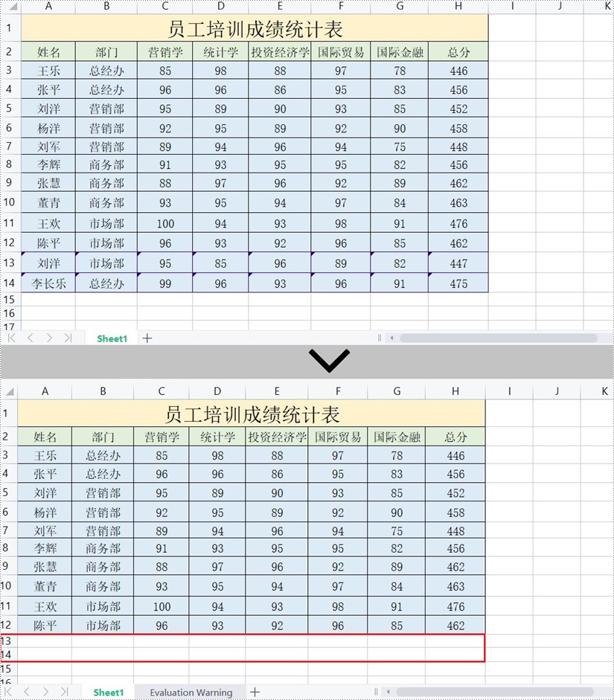Jump to last sheet in top spreadsheet
Image resolution: width=614 pixels, height=700 pixels.
[68, 338]
